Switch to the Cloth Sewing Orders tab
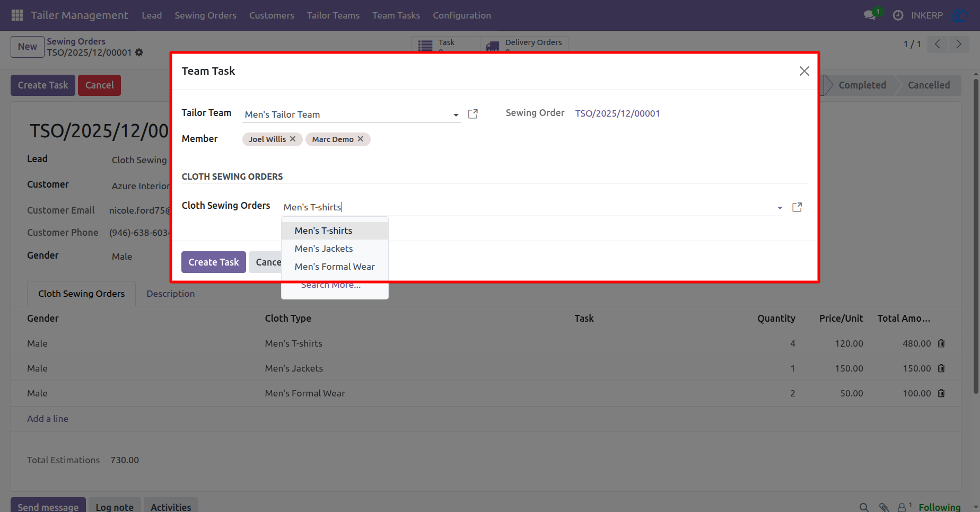This screenshot has height=512, width=980. point(82,294)
